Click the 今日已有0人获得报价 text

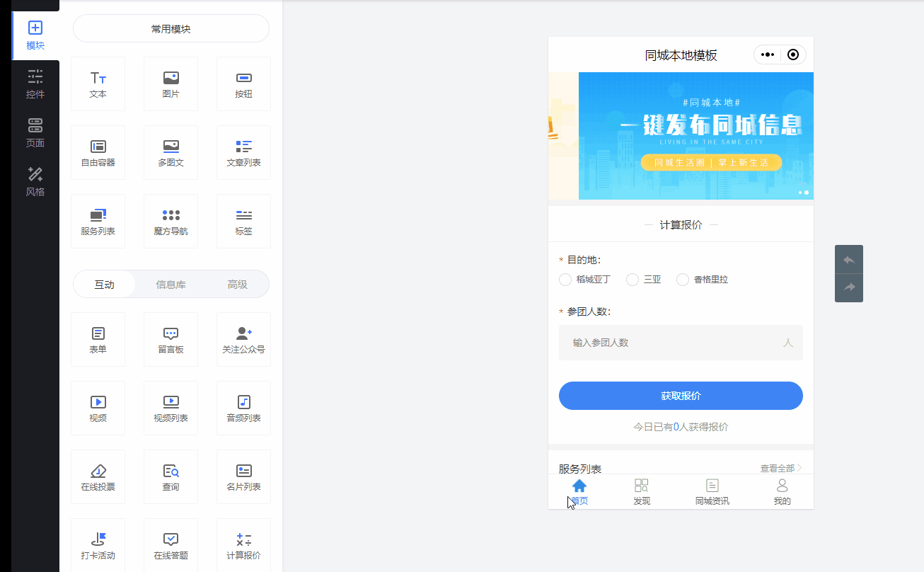point(681,427)
